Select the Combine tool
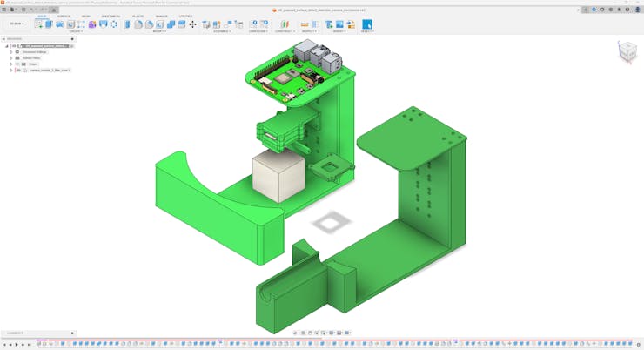The image size is (644, 350). 171,24
